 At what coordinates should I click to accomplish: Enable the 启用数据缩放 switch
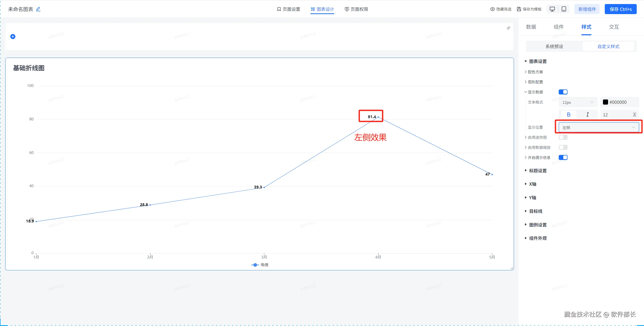[563, 147]
